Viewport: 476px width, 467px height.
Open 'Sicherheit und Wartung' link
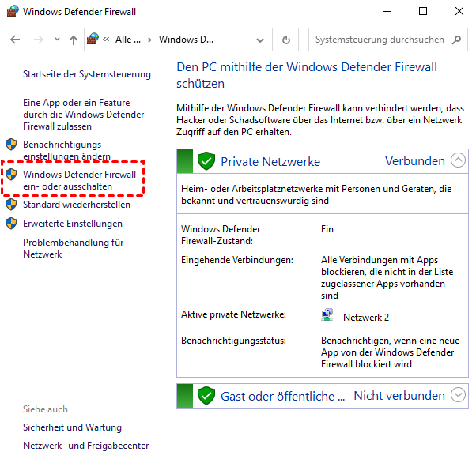72,427
